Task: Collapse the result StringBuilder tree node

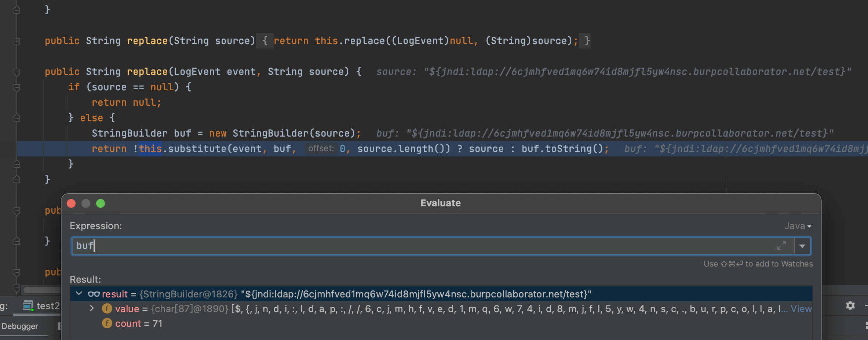Action: pyautogui.click(x=79, y=294)
